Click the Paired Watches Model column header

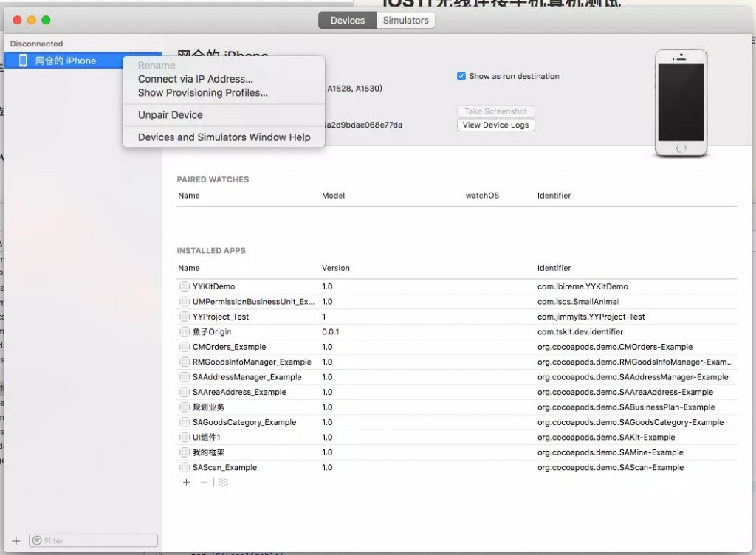click(x=333, y=195)
